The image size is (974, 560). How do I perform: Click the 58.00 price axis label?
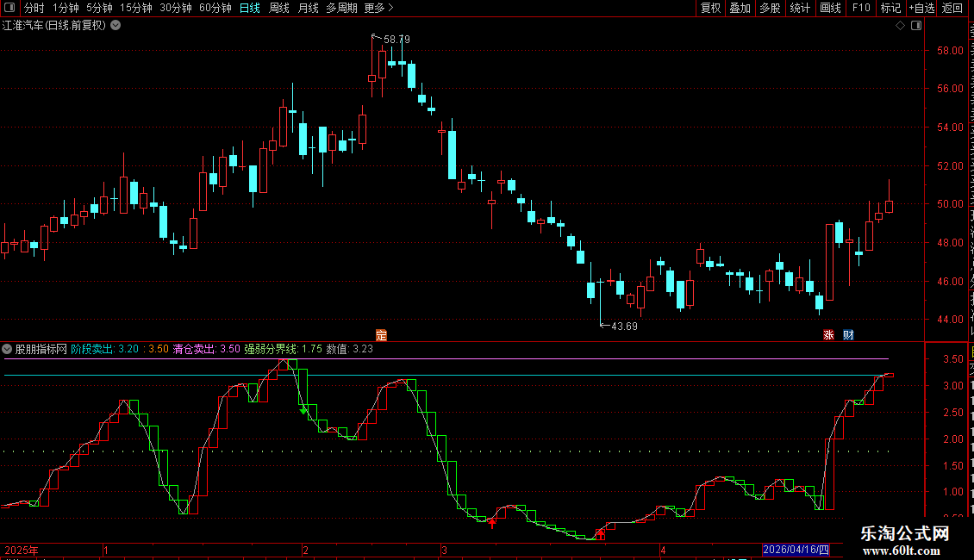951,50
